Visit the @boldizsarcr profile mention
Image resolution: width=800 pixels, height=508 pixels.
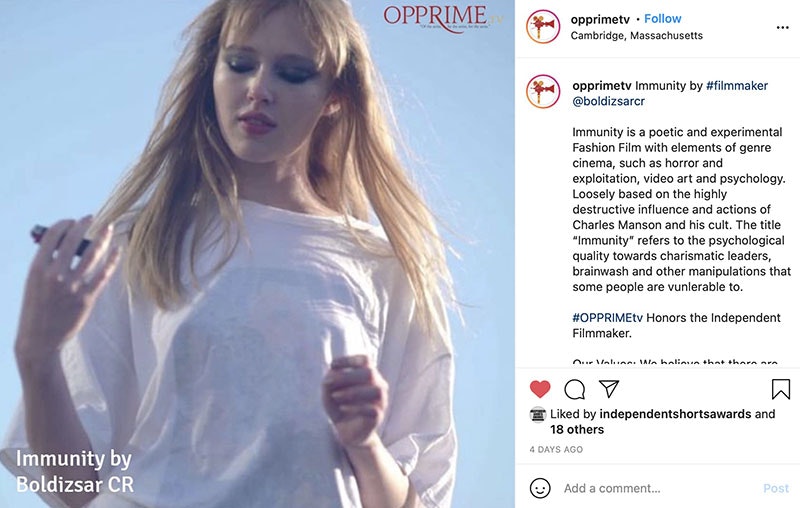tap(609, 101)
